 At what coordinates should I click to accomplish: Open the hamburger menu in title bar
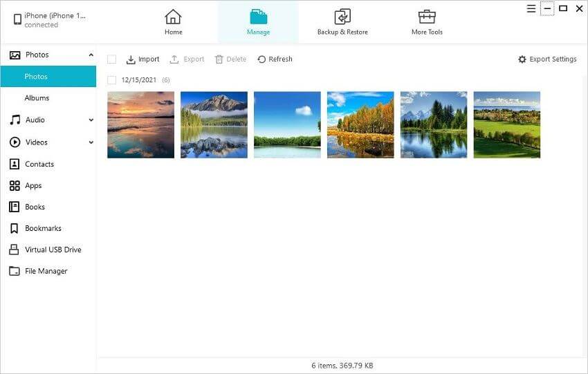tap(531, 9)
